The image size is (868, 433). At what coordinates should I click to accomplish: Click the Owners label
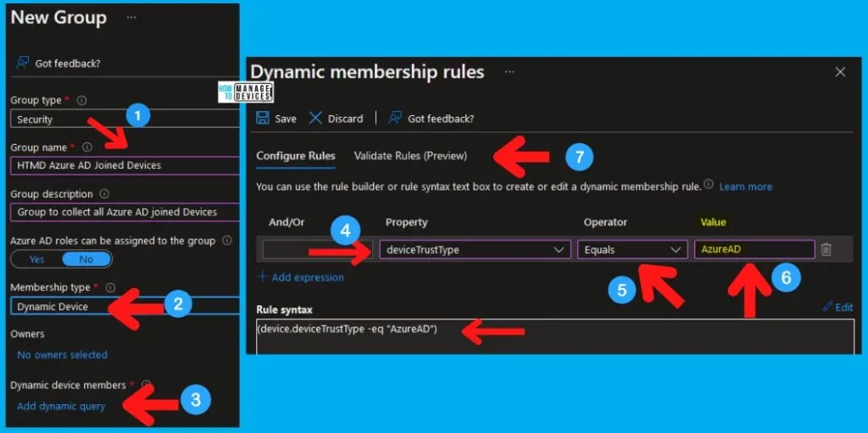(x=27, y=334)
